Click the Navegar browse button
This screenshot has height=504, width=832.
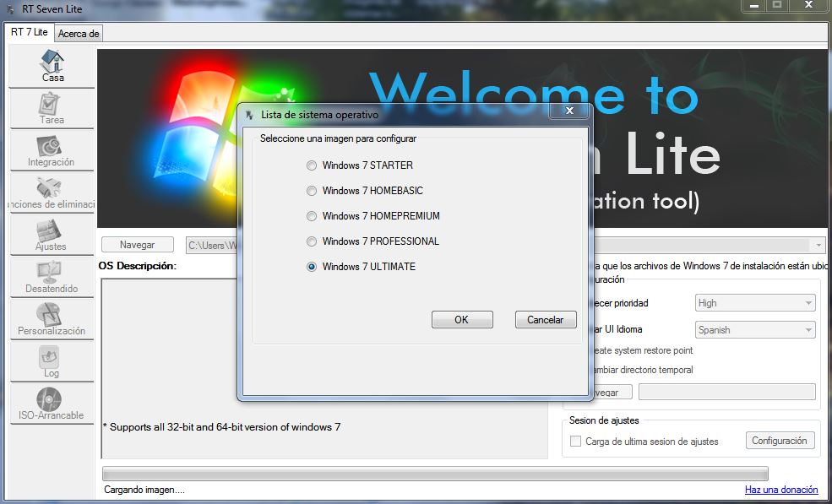(138, 245)
